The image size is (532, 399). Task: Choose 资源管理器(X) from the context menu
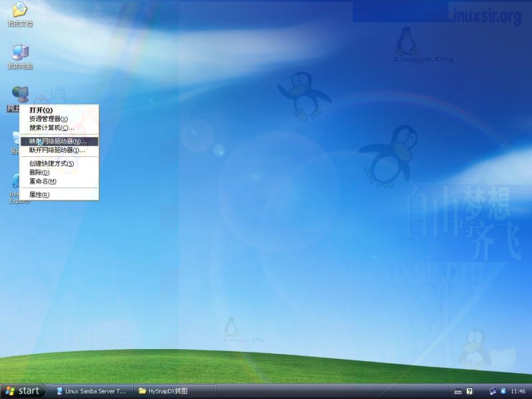pyautogui.click(x=59, y=119)
